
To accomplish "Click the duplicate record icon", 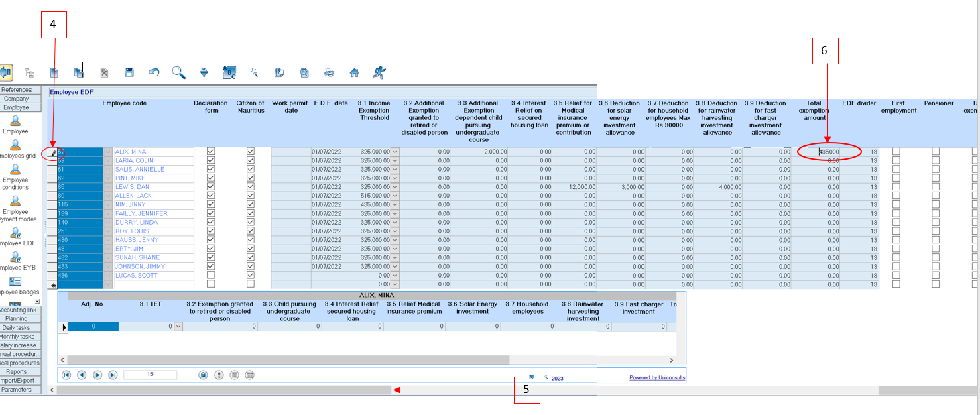I will 78,72.
